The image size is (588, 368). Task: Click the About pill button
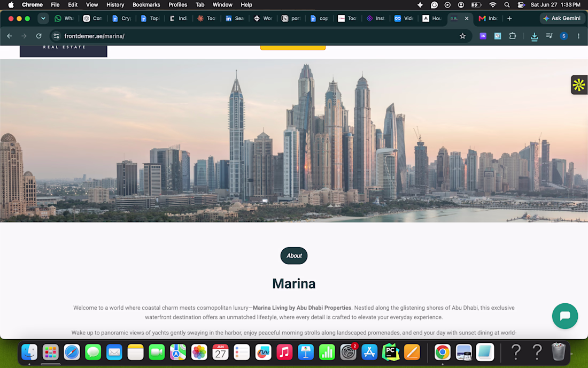pyautogui.click(x=293, y=256)
